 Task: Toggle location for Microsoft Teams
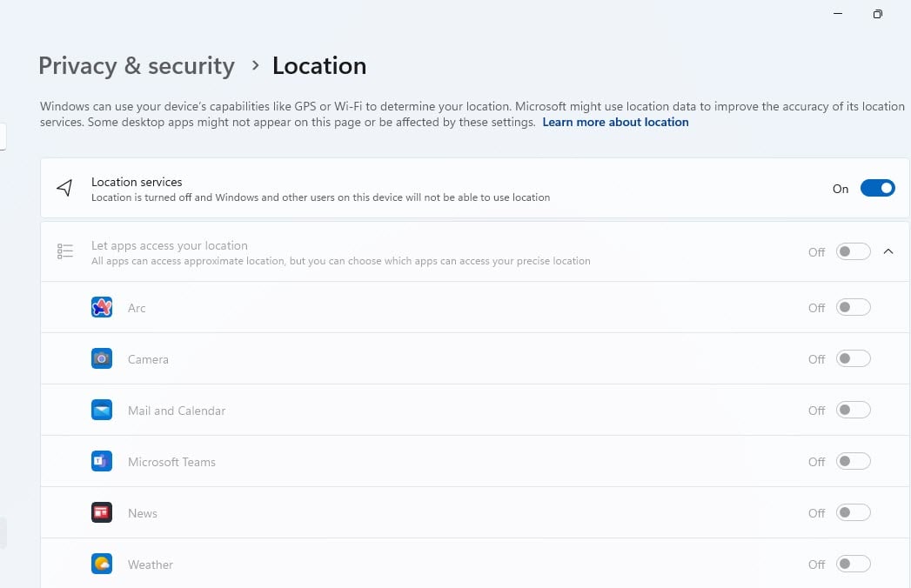[x=854, y=461]
